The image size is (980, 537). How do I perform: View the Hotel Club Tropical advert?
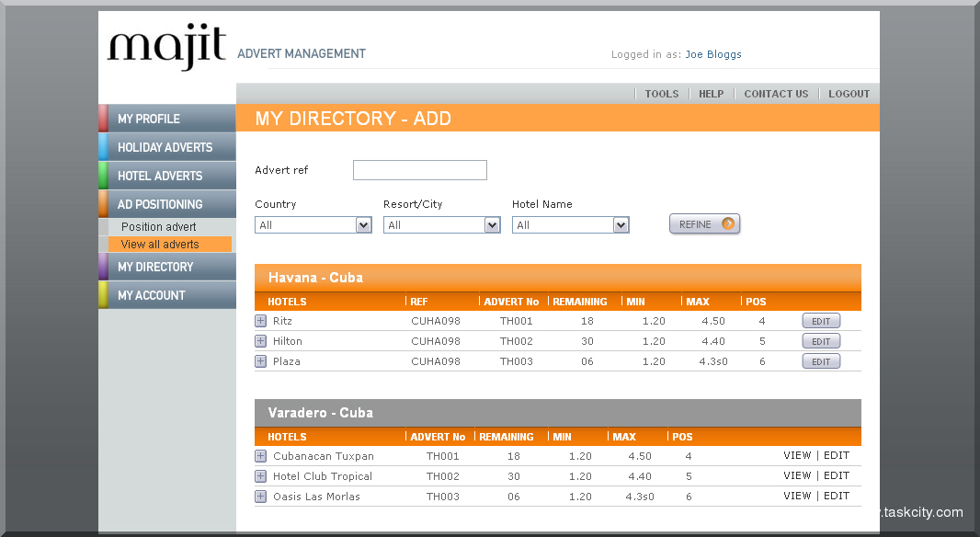pos(796,475)
